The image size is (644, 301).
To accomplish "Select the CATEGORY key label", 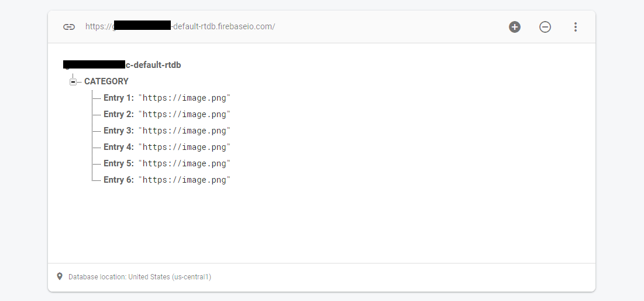I will point(106,81).
